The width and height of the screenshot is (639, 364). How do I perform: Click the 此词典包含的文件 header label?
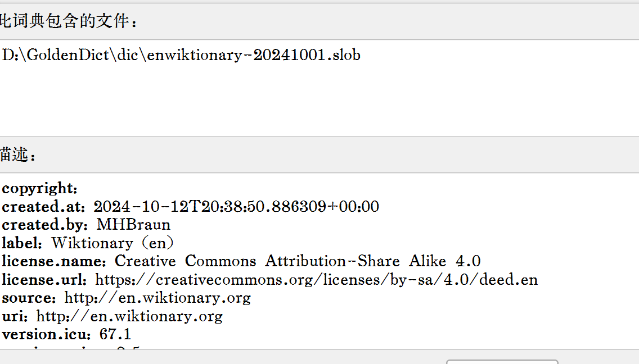coord(67,21)
